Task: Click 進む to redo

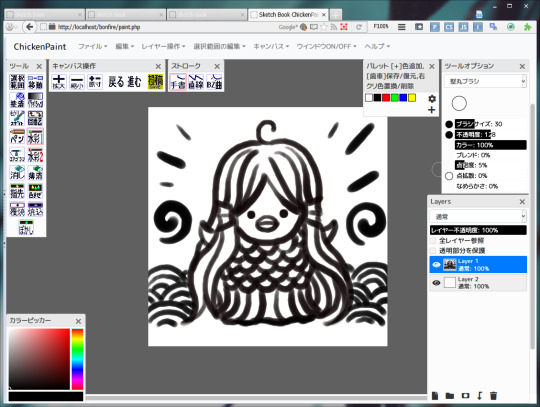Action: pos(135,82)
